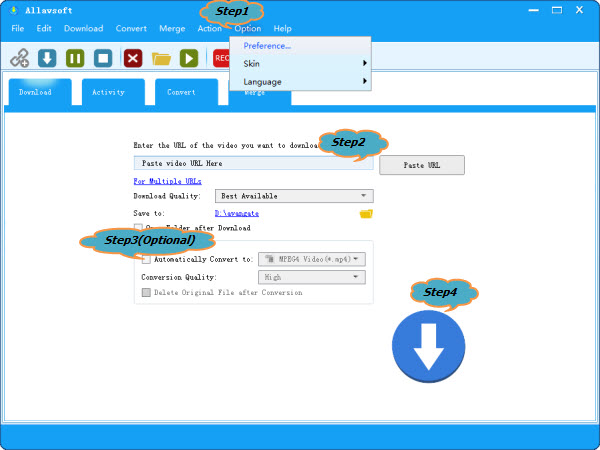Switch to the Activity tab
600x450 pixels.
(113, 92)
